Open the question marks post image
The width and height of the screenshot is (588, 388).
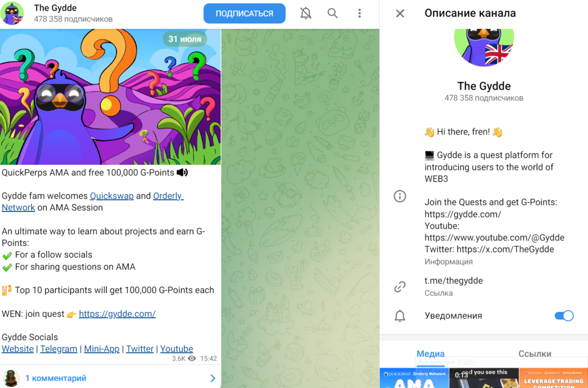pyautogui.click(x=110, y=97)
